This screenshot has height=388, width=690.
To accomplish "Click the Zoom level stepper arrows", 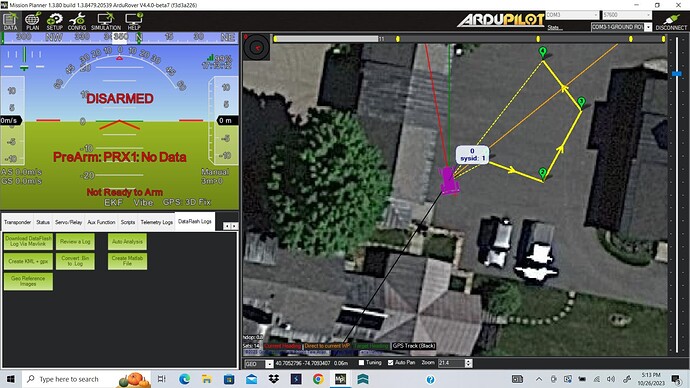I will pos(469,363).
